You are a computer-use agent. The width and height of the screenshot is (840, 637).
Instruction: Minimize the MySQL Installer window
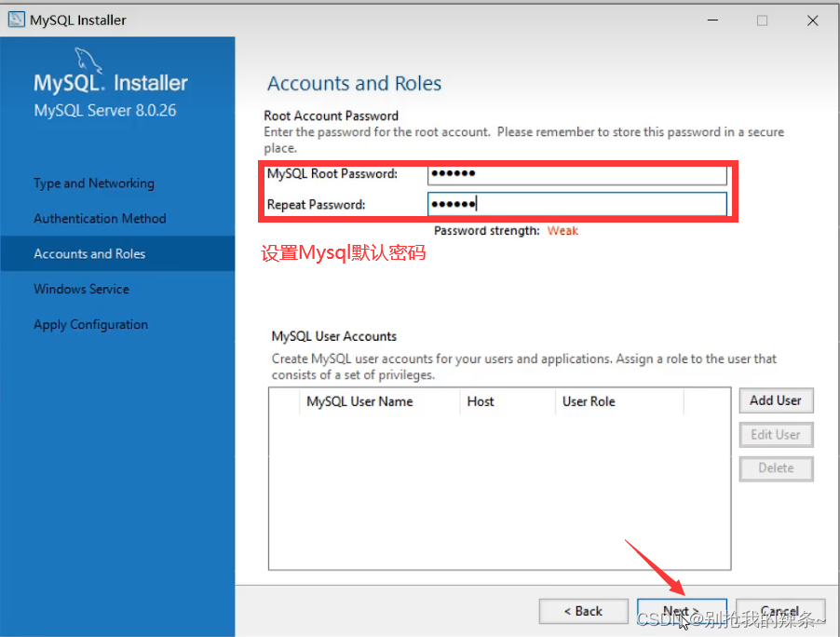(712, 20)
